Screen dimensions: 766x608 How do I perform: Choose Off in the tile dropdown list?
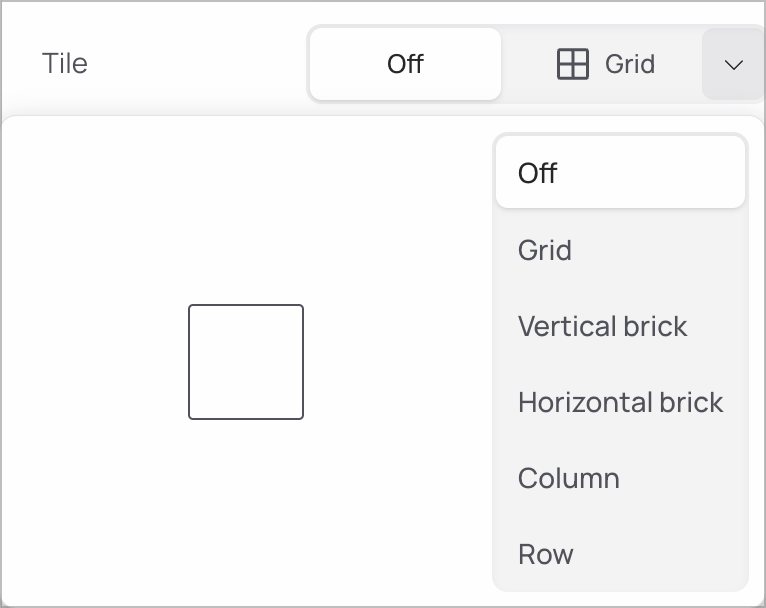(x=620, y=173)
